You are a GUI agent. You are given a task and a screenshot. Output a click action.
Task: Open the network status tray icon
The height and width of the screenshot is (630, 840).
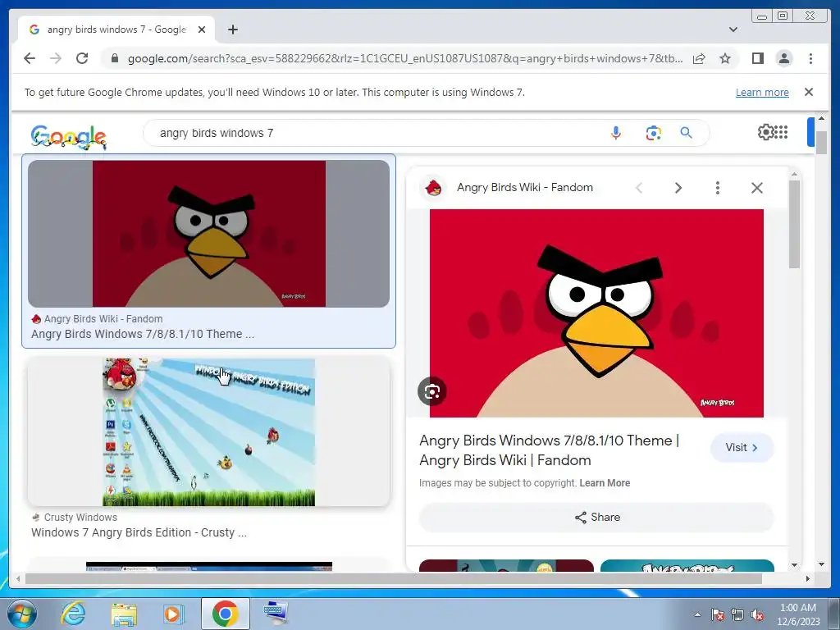click(737, 614)
